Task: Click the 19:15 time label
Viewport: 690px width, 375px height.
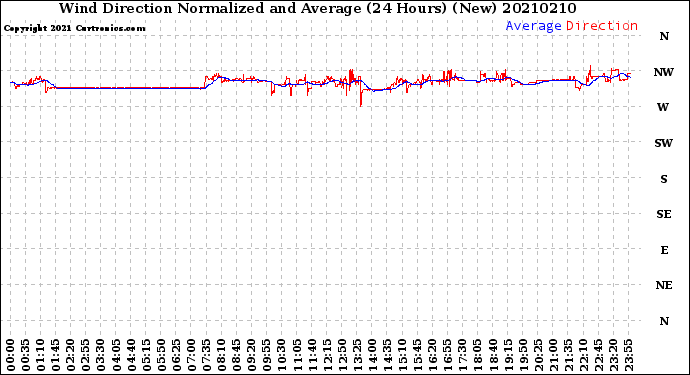Action: [508, 355]
